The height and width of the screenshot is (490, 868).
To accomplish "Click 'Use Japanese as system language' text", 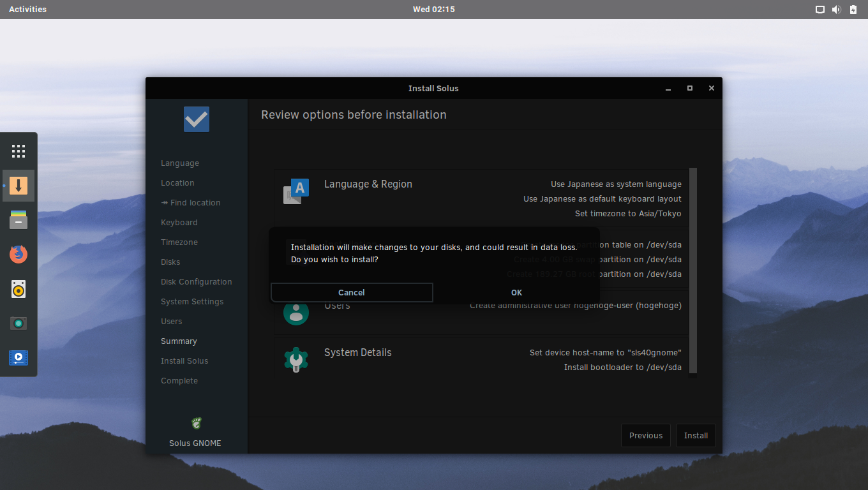I will point(616,184).
